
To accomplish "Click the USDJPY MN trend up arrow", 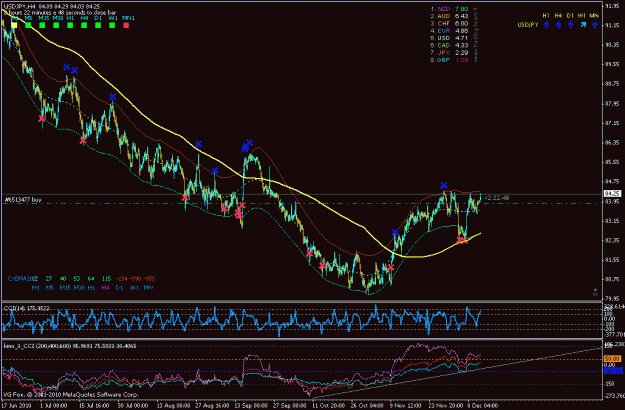I will (595, 25).
